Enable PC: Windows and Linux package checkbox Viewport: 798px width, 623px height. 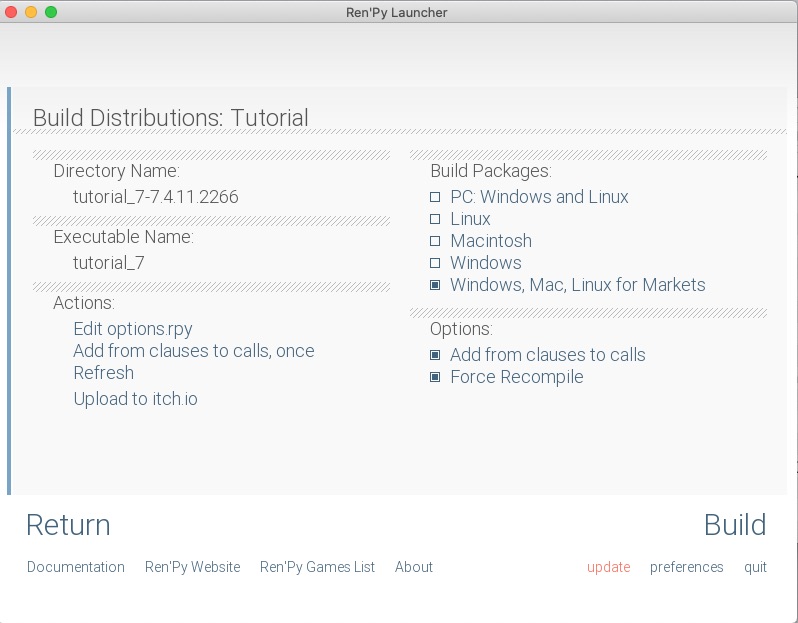pyautogui.click(x=435, y=197)
